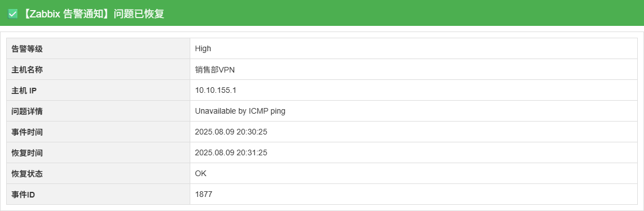The width and height of the screenshot is (644, 211).
Task: Click the white checkmark icon in green header
Action: 13,14
